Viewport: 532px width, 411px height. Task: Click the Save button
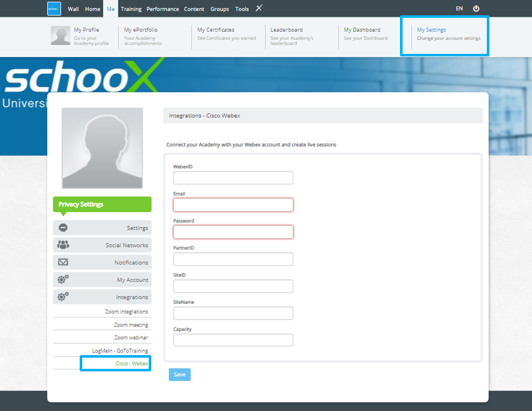point(180,374)
